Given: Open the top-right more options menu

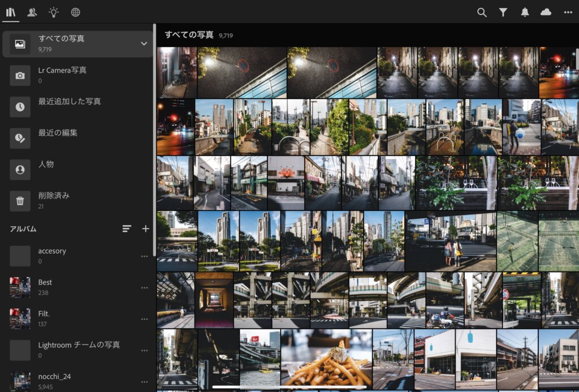Looking at the screenshot, I should [568, 12].
